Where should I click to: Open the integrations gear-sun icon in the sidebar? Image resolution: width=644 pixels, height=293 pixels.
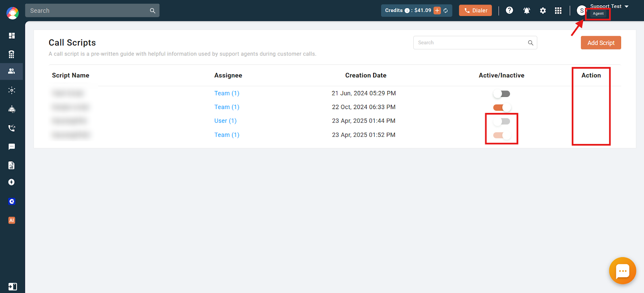coord(12,90)
